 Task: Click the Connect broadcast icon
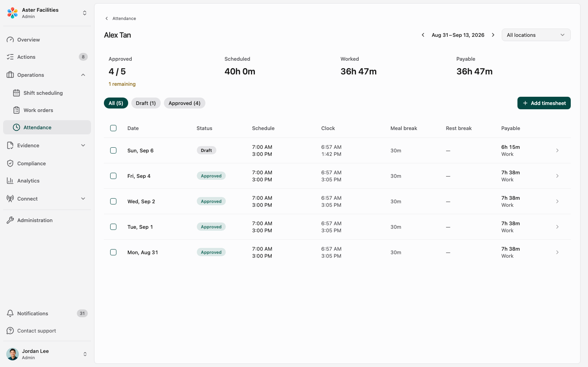[10, 199]
